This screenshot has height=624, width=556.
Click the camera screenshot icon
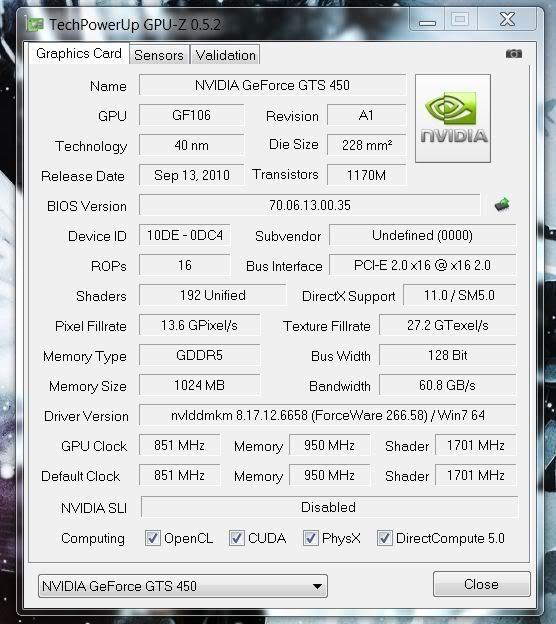click(513, 54)
